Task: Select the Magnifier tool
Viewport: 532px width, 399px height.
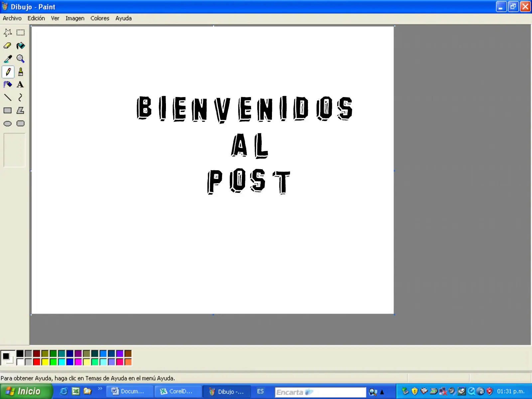Action: click(21, 59)
